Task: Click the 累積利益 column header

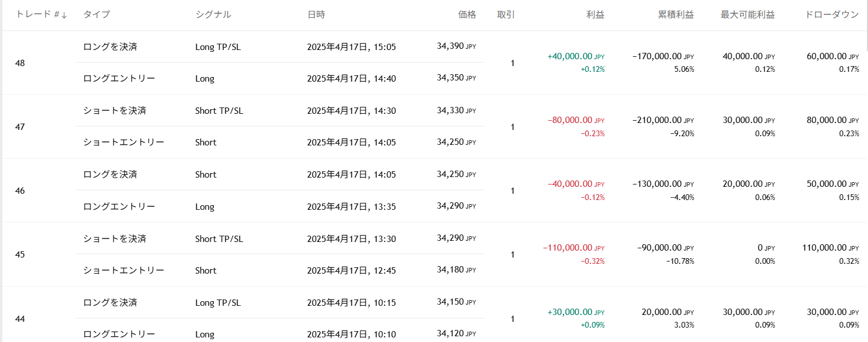Action: 675,15
